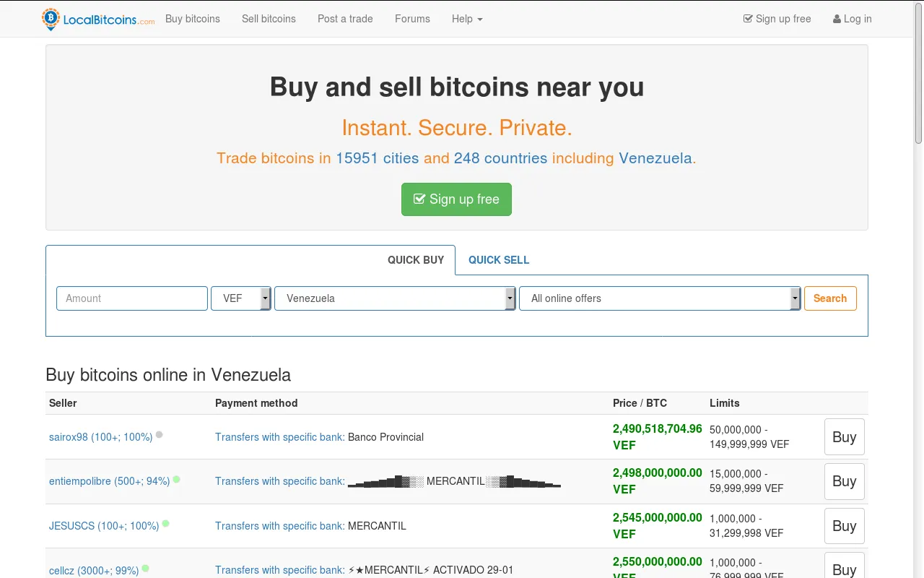Click the Buy bitcoins online in Venezuela heading
Viewport: 924px width, 578px height.
click(x=168, y=375)
